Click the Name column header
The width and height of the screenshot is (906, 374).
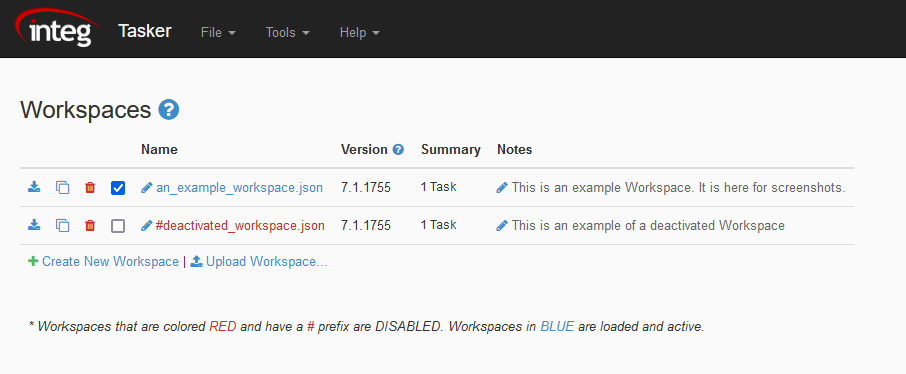click(159, 149)
